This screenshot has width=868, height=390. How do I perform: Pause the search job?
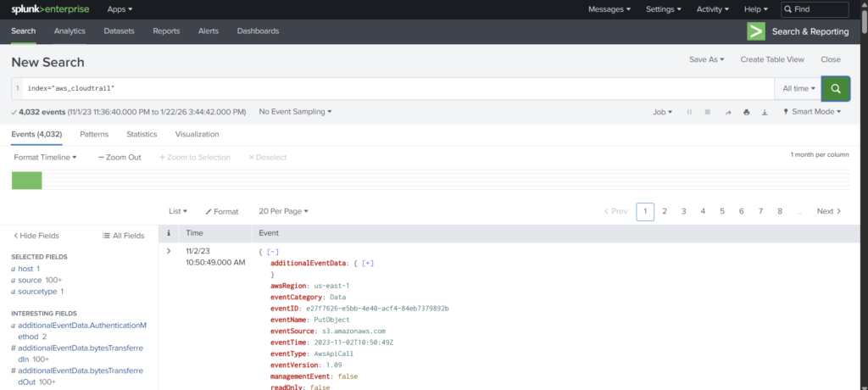(x=689, y=112)
